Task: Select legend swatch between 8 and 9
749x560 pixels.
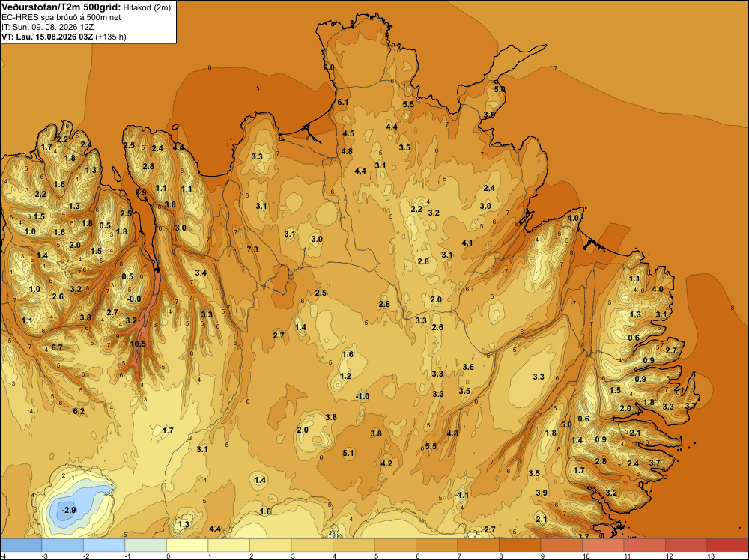Action: pos(520,545)
